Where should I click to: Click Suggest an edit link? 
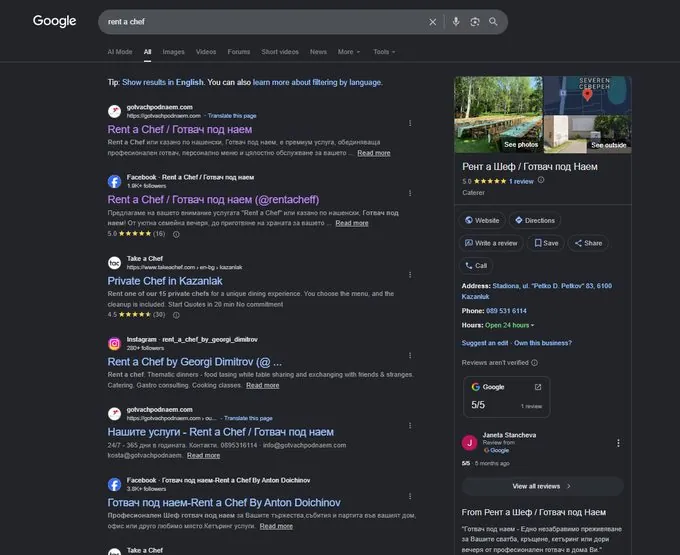tap(485, 343)
